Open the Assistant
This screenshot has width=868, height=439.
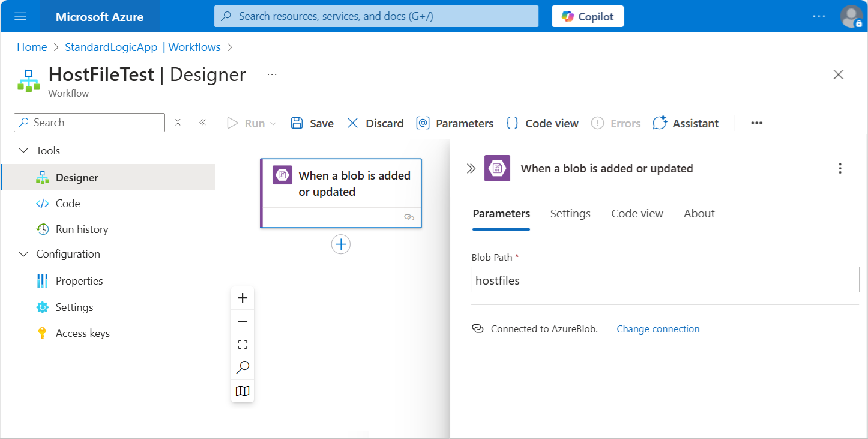pyautogui.click(x=686, y=123)
